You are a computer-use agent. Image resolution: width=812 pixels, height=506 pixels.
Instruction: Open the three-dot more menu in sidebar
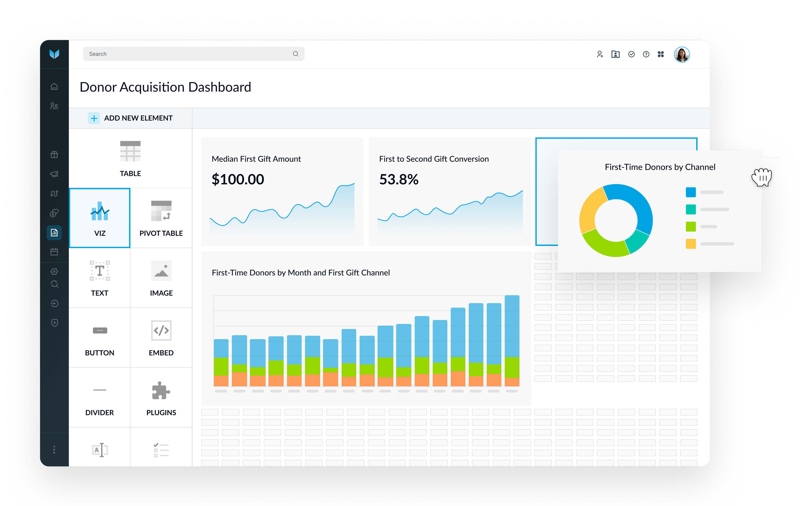point(54,449)
